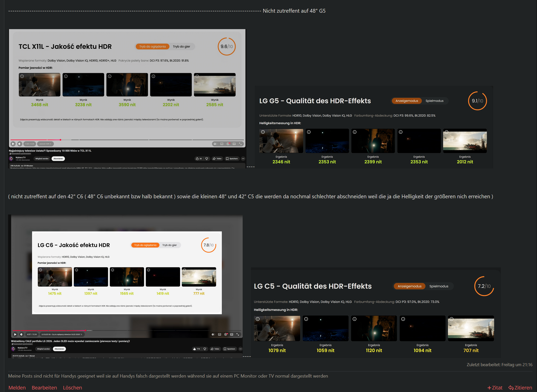Click Speichern under the TCL X11L video
The height and width of the screenshot is (392, 537).
pos(232,159)
